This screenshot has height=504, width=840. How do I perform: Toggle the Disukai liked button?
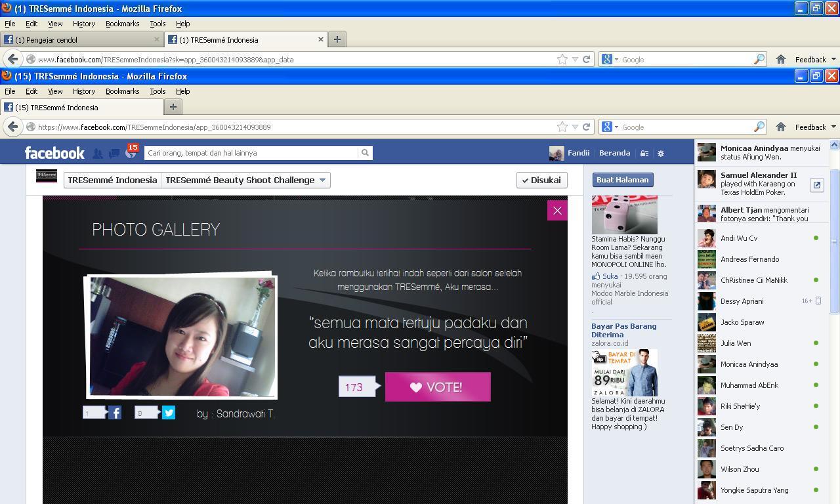coord(541,180)
